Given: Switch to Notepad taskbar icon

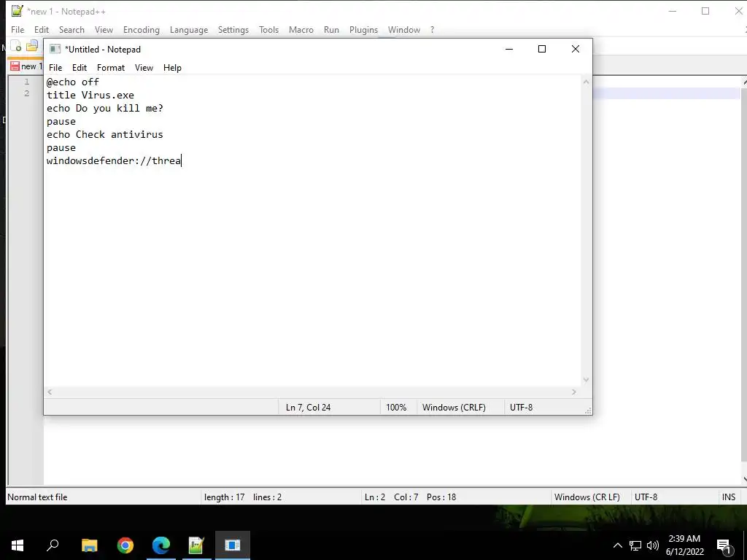Looking at the screenshot, I should [233, 545].
